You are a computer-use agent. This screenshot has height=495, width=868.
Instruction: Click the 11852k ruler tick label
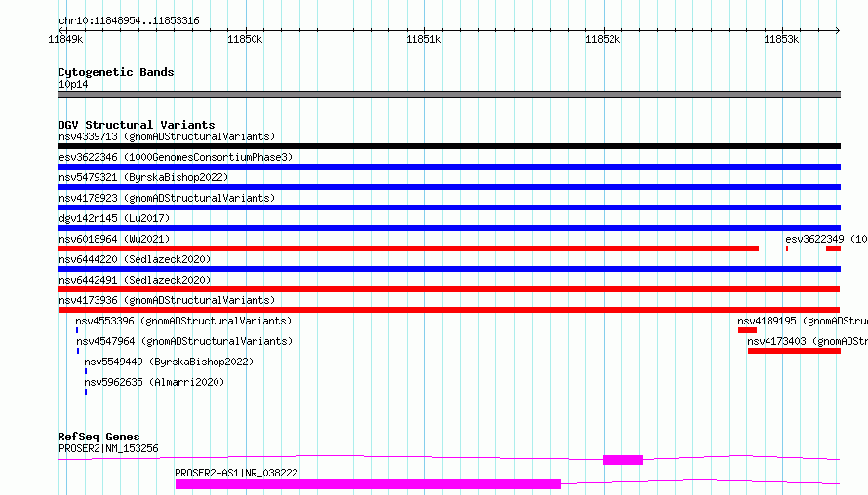coord(603,39)
